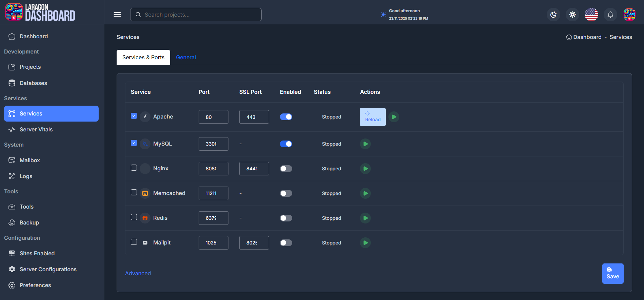Image resolution: width=644 pixels, height=300 pixels.
Task: Click the sun greeting icon
Action: coord(383,15)
